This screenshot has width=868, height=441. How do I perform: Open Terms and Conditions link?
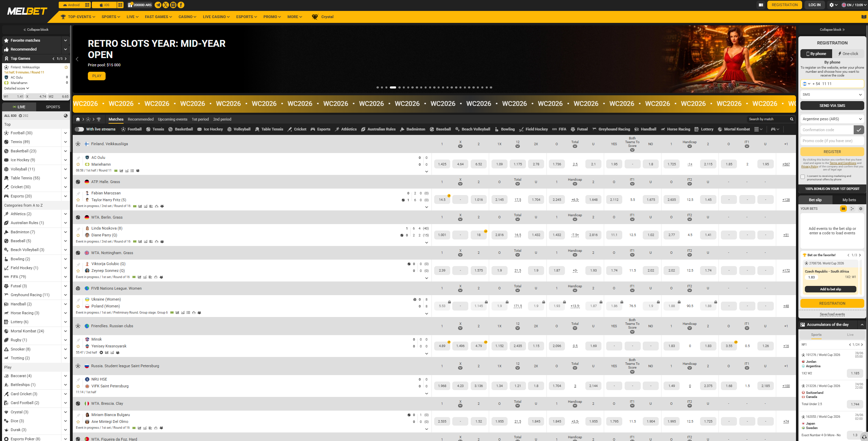(843, 163)
